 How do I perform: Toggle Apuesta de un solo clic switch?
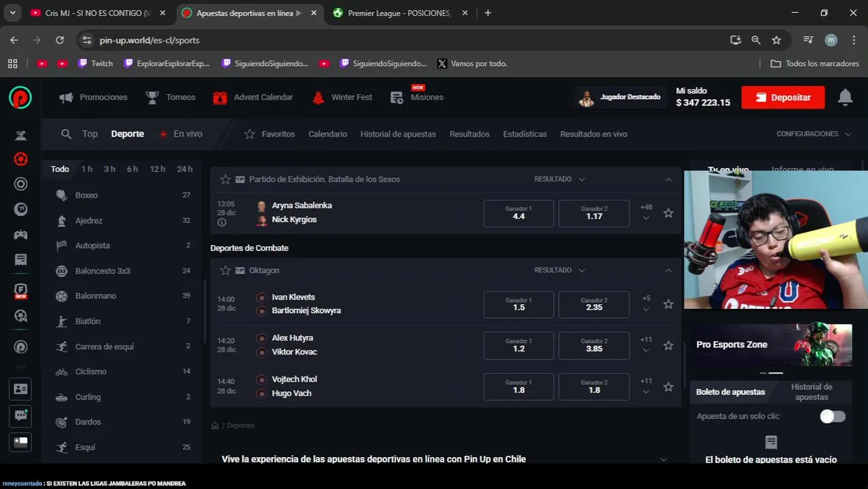click(833, 416)
